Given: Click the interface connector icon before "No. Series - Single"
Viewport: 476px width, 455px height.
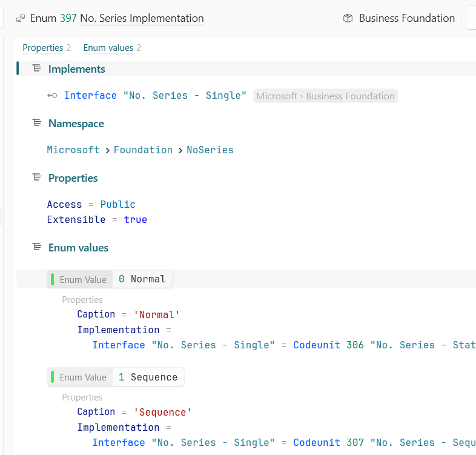Looking at the screenshot, I should coord(53,96).
